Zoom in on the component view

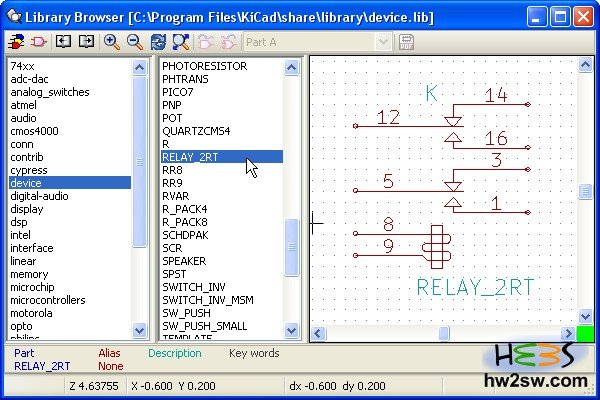[x=111, y=42]
